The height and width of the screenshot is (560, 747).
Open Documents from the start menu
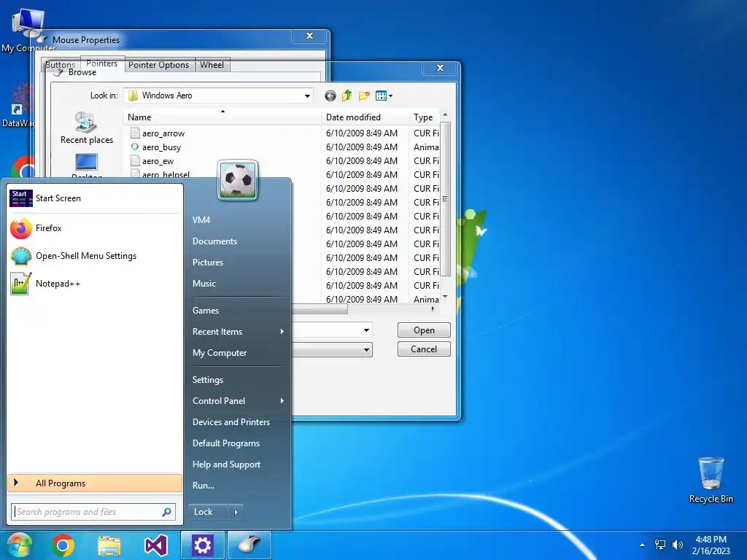[x=239, y=241]
